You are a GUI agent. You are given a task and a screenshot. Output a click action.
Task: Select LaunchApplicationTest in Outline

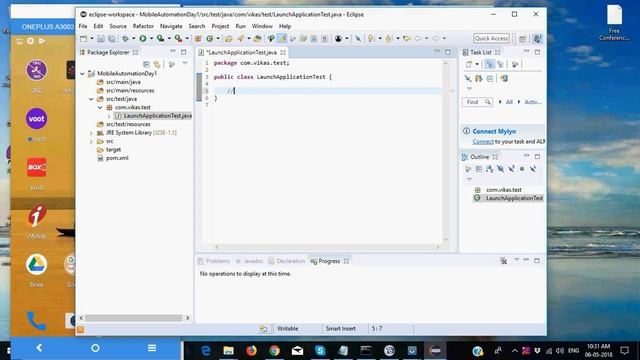coord(514,198)
